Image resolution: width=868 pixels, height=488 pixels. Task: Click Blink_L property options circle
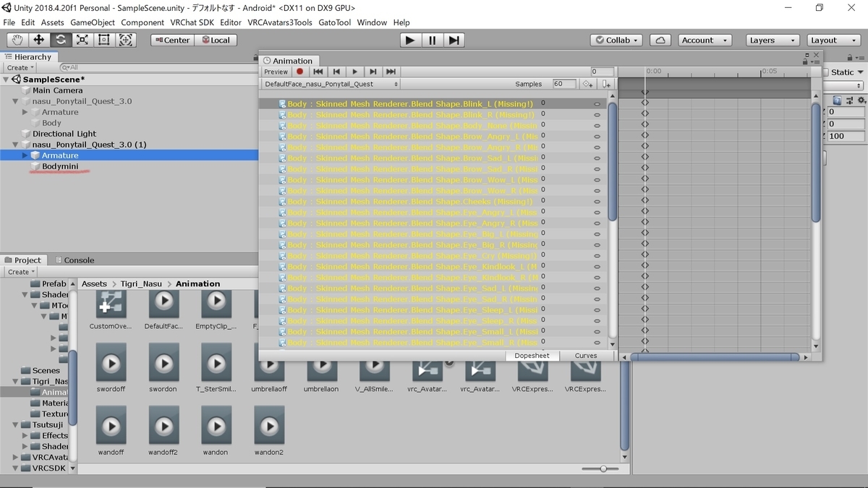tap(597, 104)
